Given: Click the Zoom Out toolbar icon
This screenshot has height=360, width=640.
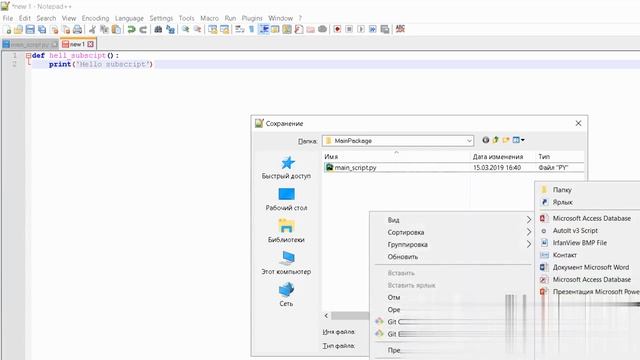Looking at the screenshot, I should click(x=198, y=29).
